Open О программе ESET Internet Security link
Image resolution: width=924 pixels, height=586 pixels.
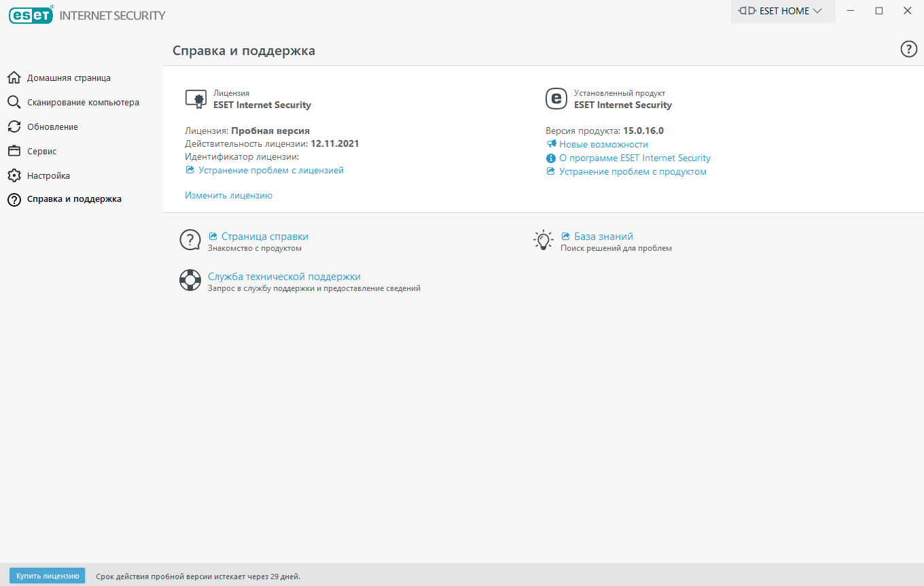click(x=635, y=158)
